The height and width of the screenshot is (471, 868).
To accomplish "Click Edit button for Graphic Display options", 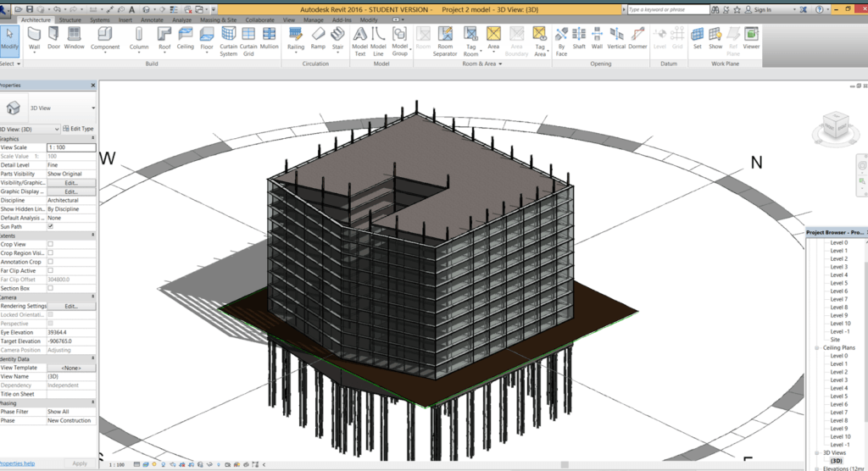I will (71, 191).
